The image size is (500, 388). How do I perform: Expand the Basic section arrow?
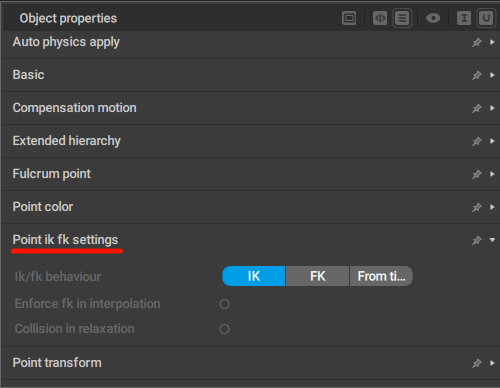tap(492, 75)
